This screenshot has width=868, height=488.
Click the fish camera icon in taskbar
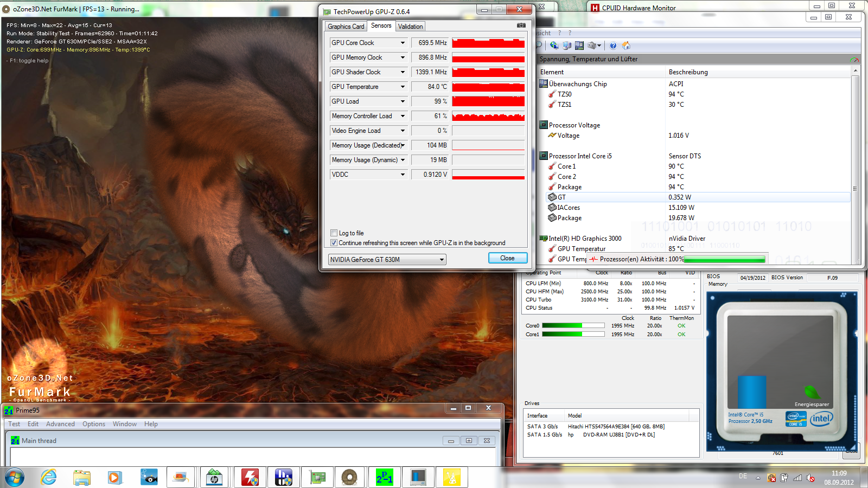pyautogui.click(x=148, y=478)
